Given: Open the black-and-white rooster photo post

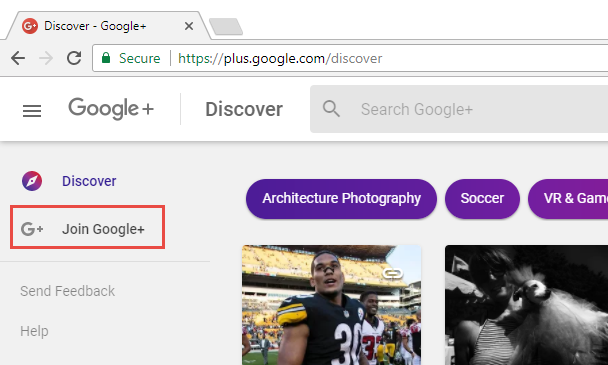Looking at the screenshot, I should [x=526, y=305].
